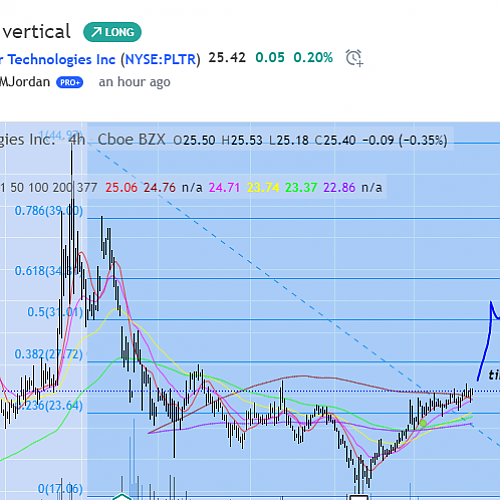Viewport: 500px width, 500px height.
Task: Click the 4h interval label on chart
Action: tap(77, 140)
